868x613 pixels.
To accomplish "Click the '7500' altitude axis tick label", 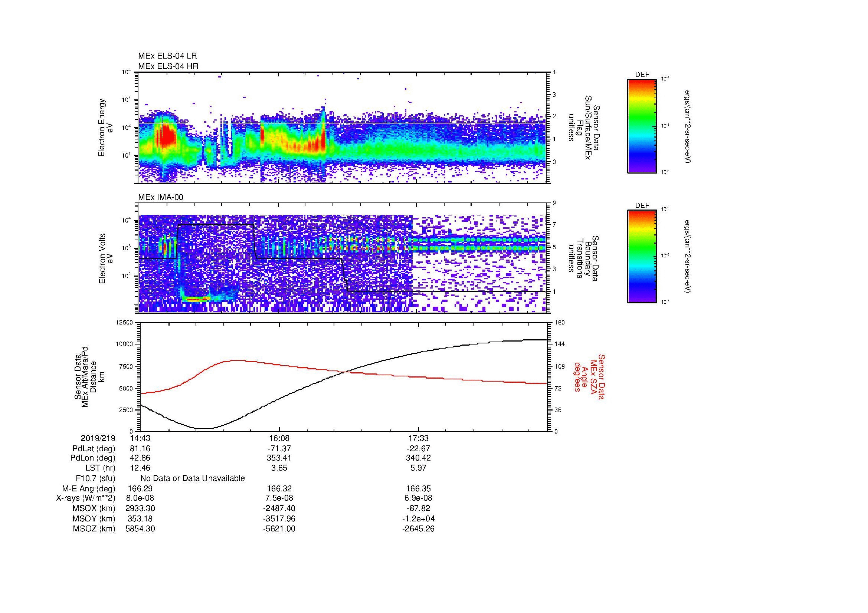I will 127,366.
